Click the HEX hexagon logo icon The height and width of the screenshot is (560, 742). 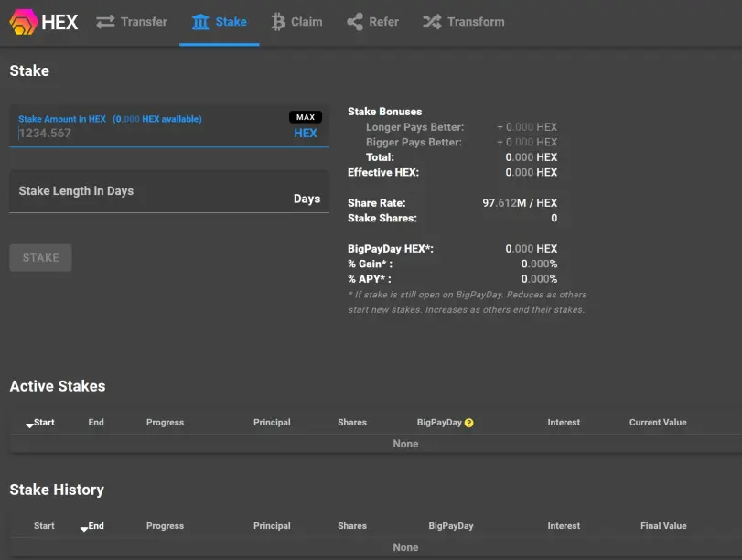[x=24, y=22]
